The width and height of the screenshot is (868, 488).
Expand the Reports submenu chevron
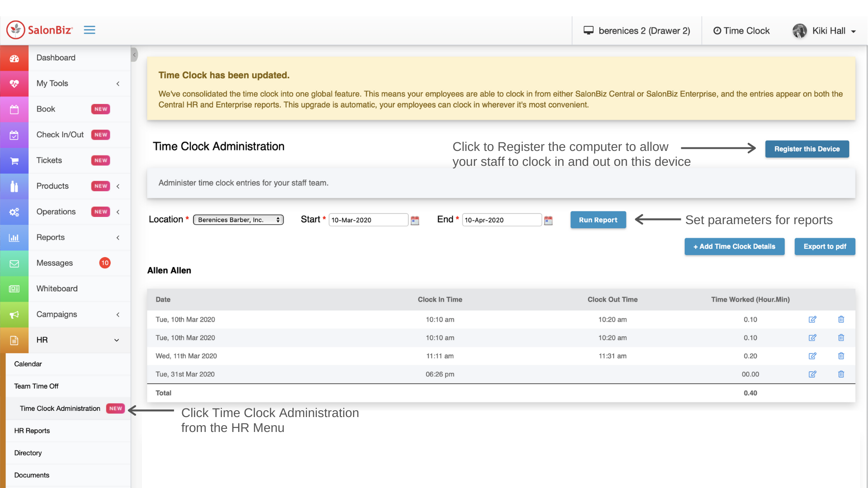coord(118,238)
